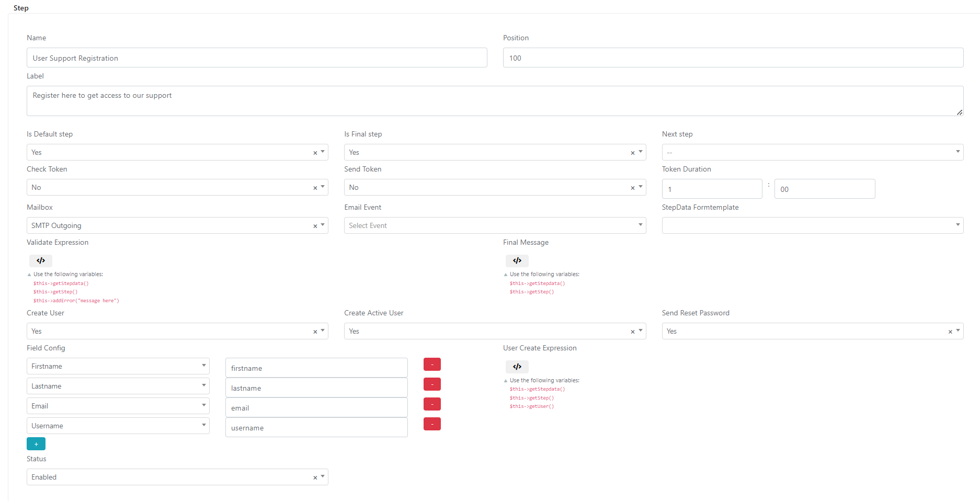
Task: Open the Email Event Select Event dropdown
Action: click(495, 225)
